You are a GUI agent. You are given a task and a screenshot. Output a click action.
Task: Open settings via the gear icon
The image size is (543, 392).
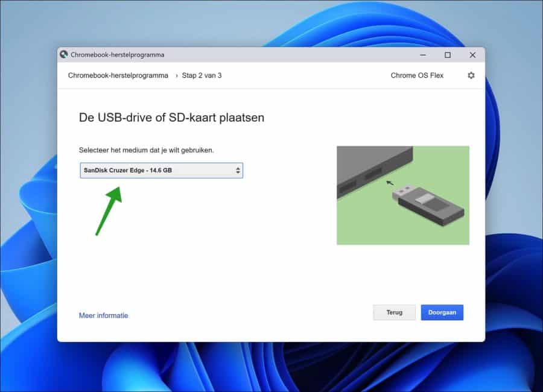471,75
